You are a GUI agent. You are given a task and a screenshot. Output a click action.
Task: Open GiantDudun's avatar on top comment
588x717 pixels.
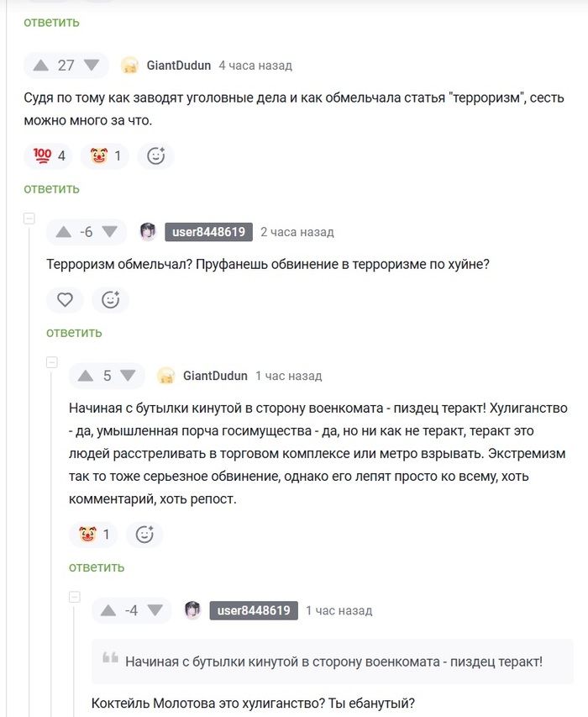[129, 66]
